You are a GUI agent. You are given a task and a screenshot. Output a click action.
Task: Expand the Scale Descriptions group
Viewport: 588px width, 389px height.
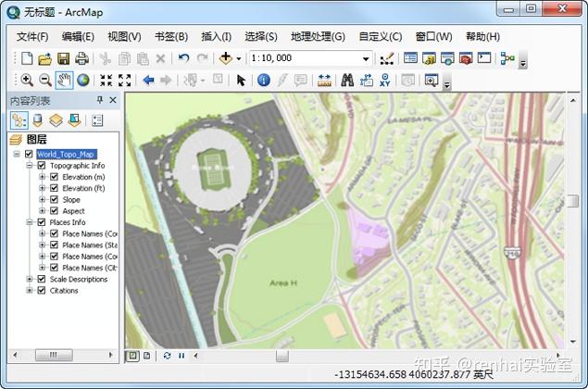30,279
